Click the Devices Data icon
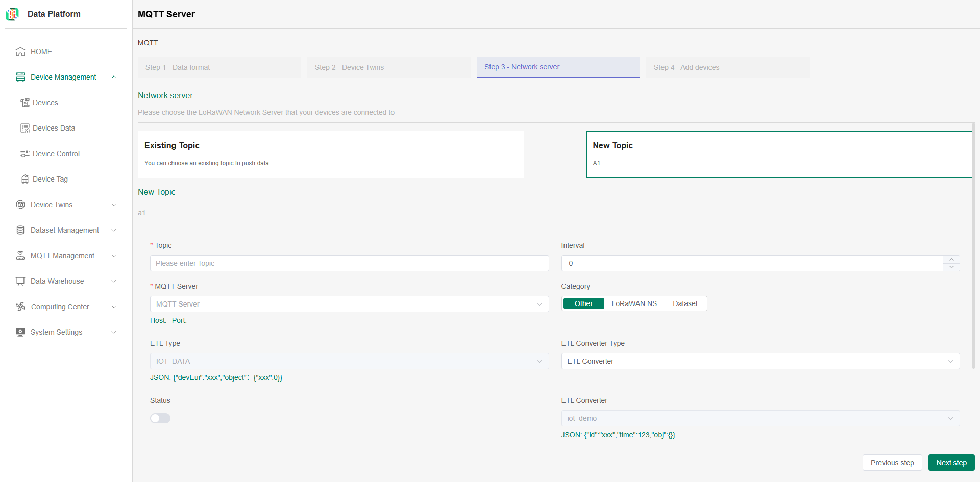980x482 pixels. 24,128
